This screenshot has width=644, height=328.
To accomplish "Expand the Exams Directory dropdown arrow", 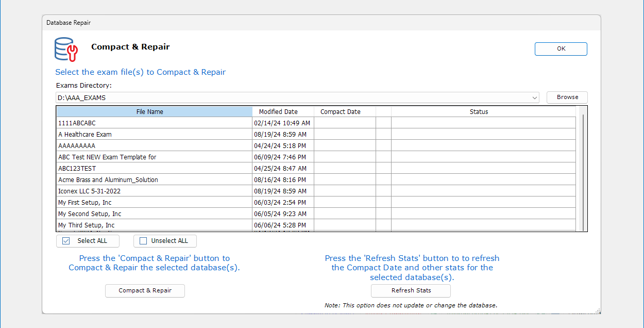I will point(534,97).
